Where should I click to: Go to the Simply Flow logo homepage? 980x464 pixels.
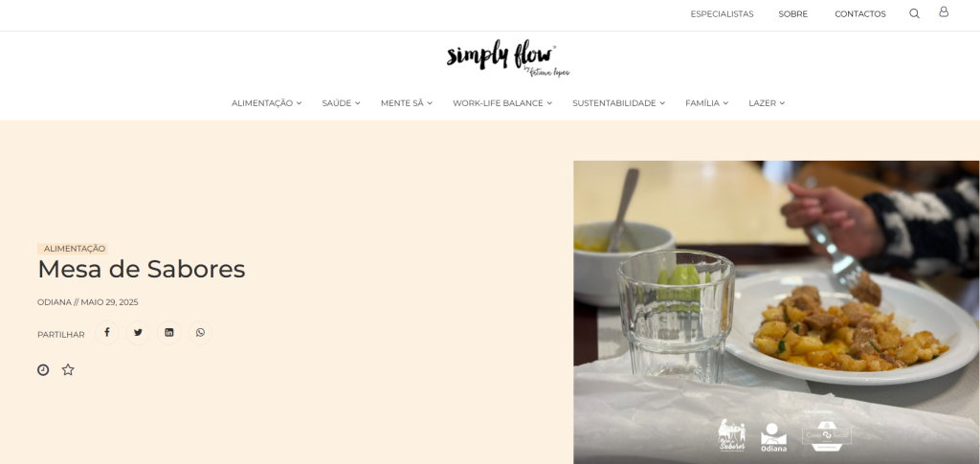[507, 58]
